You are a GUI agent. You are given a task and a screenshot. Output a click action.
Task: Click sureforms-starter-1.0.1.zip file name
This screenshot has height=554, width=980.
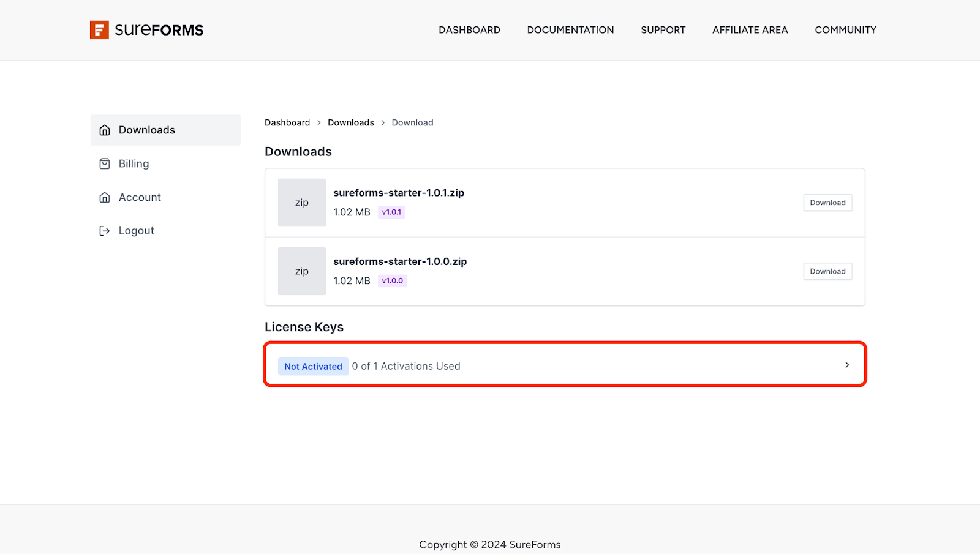point(399,193)
